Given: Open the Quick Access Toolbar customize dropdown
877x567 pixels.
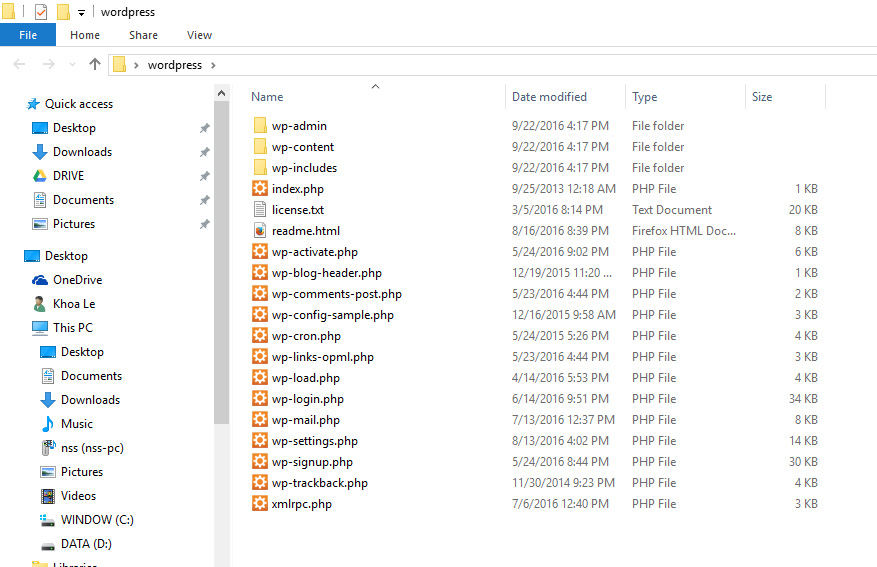Looking at the screenshot, I should click(x=81, y=13).
